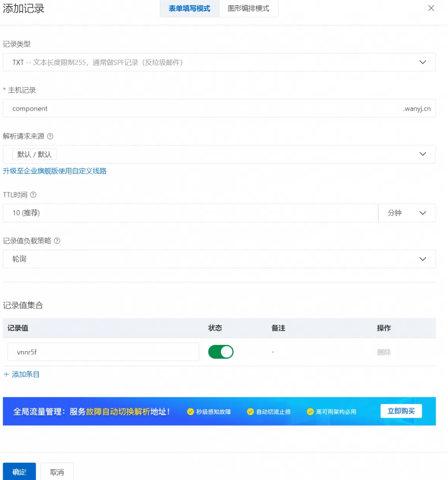Click help icon beside 记录值负载策略
The height and width of the screenshot is (480, 448).
(57, 241)
